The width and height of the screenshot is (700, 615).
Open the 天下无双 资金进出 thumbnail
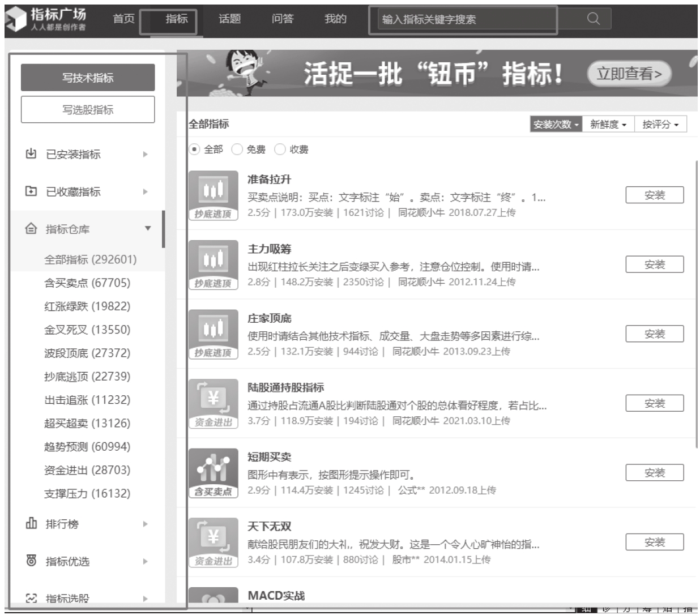(x=213, y=542)
